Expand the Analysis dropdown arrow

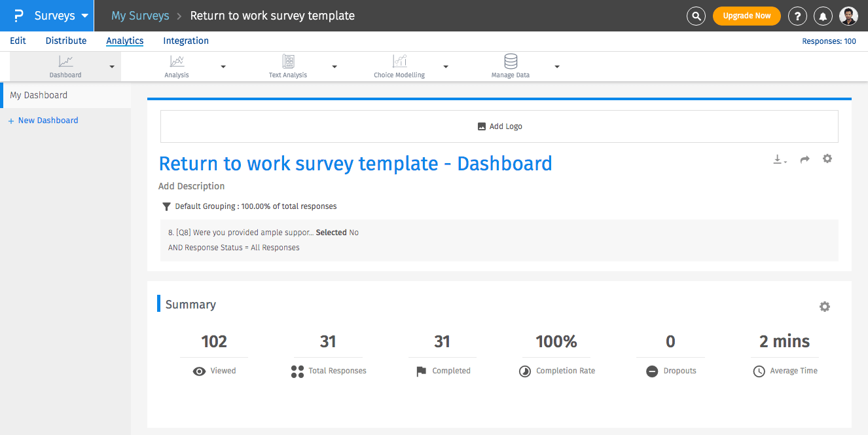(x=223, y=67)
